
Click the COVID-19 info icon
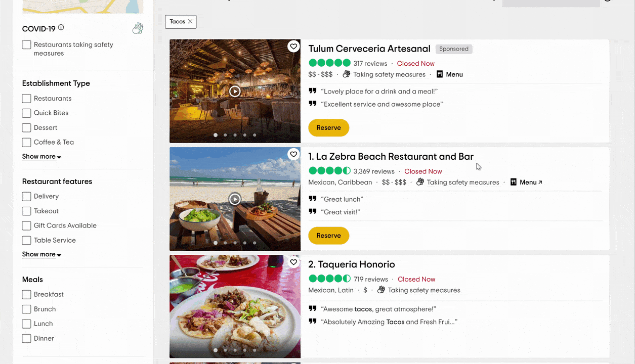pyautogui.click(x=61, y=28)
